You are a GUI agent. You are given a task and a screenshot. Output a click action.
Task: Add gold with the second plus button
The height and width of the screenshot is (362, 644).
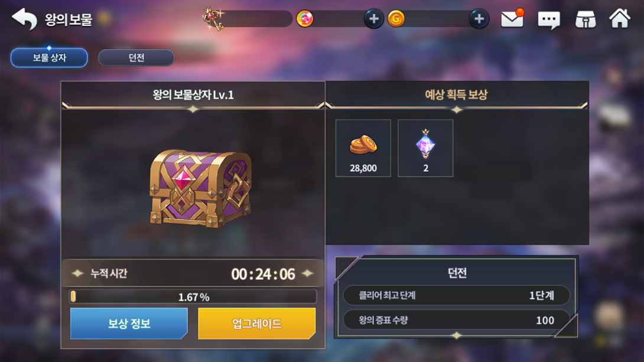[479, 19]
